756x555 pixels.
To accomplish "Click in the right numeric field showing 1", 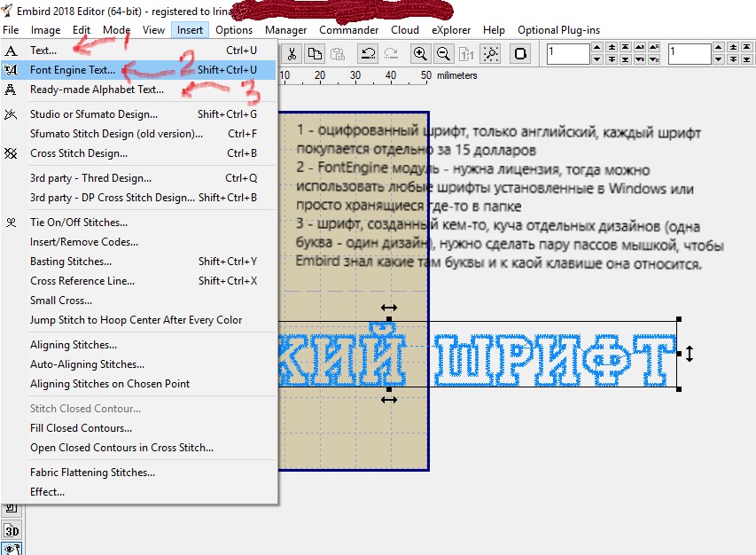I will pyautogui.click(x=690, y=53).
